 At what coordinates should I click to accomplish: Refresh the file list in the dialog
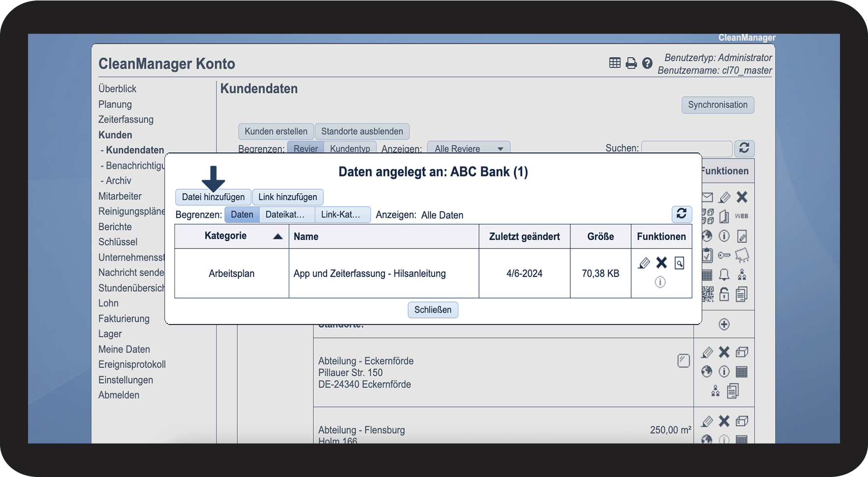[x=681, y=214]
